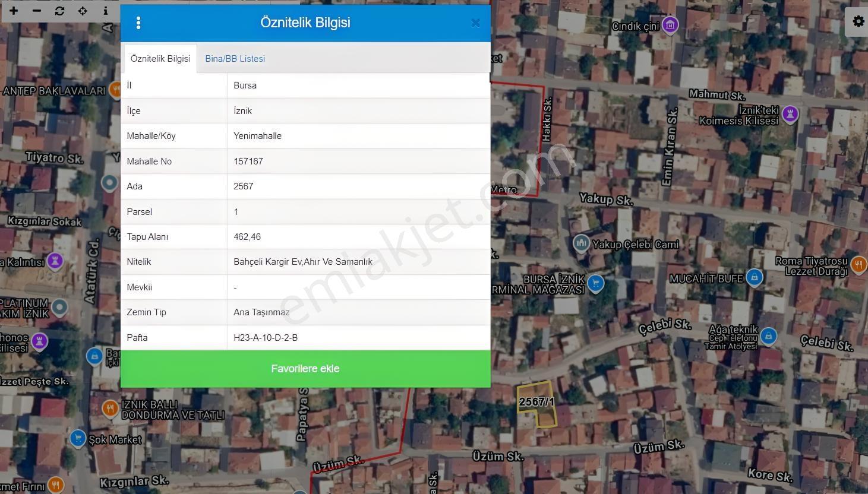Click the Cındık çini museum marker
This screenshot has width=868, height=494.
pyautogui.click(x=670, y=25)
